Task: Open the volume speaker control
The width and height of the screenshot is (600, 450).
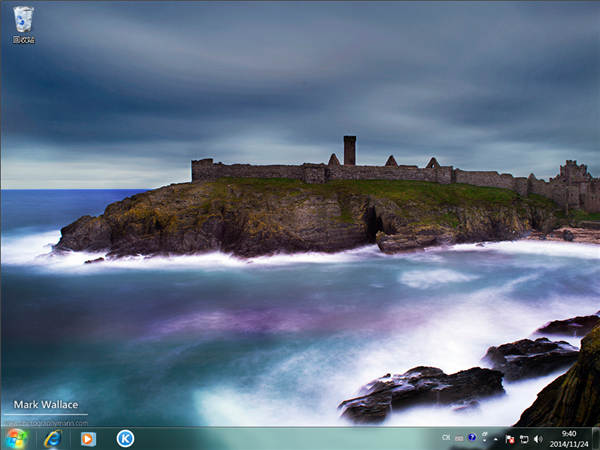Action: [537, 438]
